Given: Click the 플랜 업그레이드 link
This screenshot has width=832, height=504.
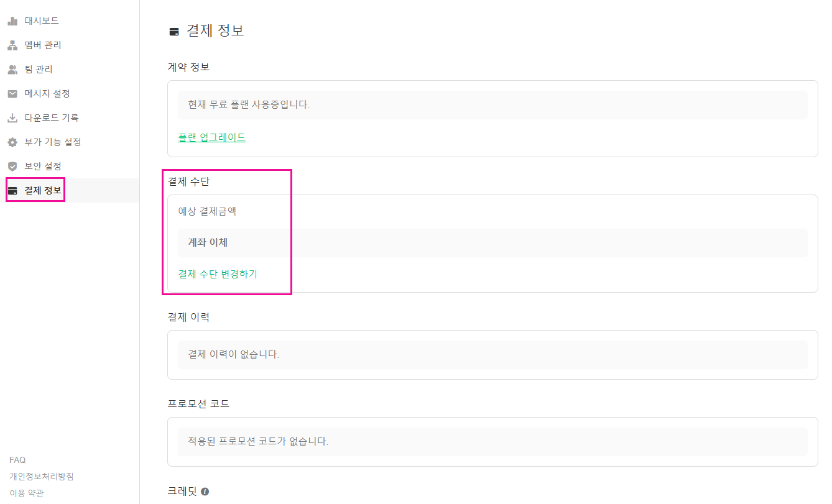Looking at the screenshot, I should point(211,137).
